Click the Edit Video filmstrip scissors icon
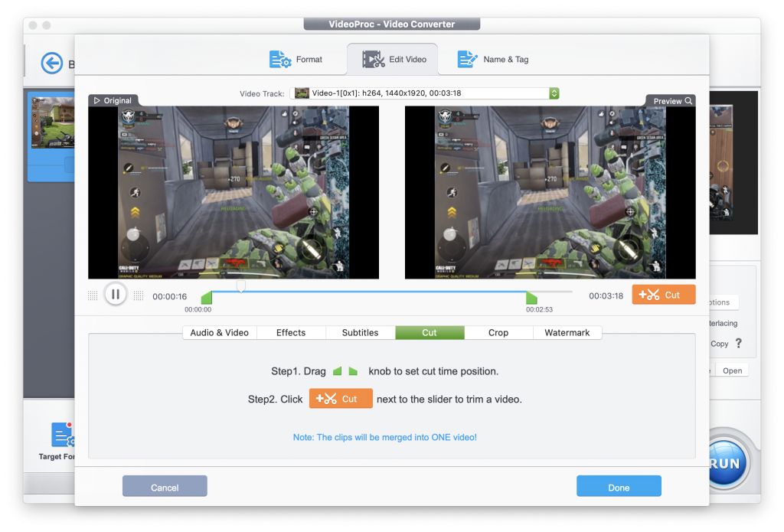Viewport: 784px width, 532px height. coord(373,60)
